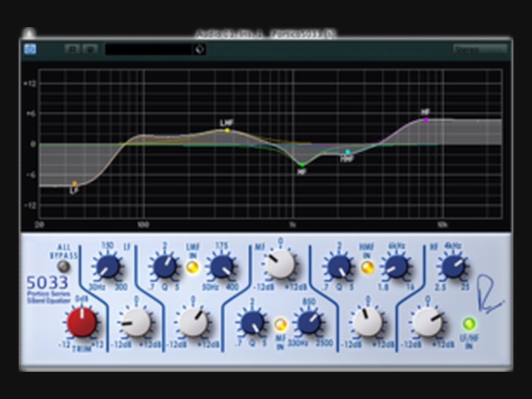Click the blue plugin bypass icon in top bar
This screenshot has width=532, height=399.
[30, 49]
